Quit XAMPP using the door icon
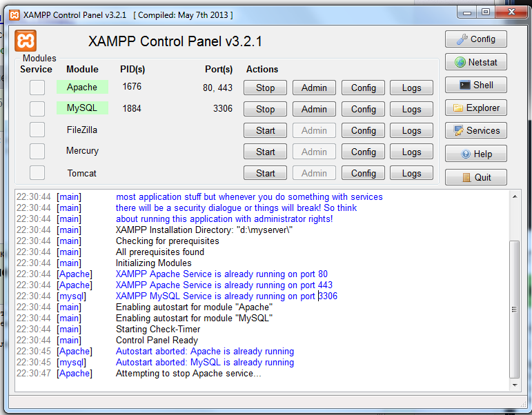532x415 pixels. click(x=475, y=177)
